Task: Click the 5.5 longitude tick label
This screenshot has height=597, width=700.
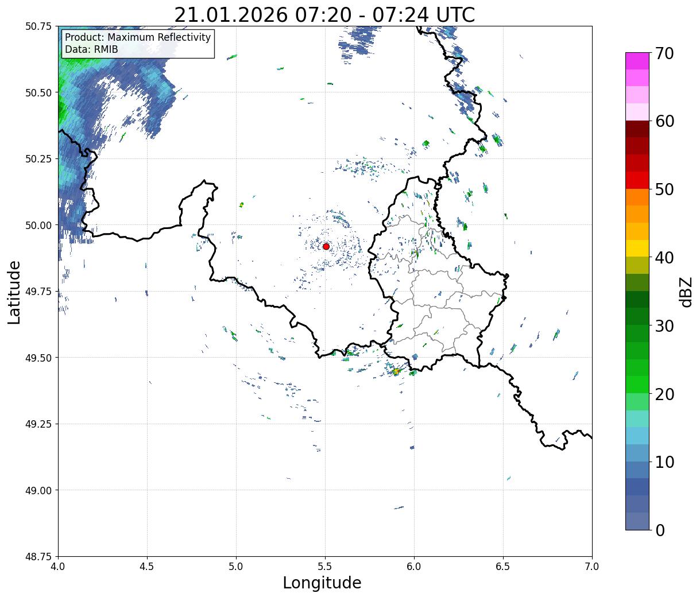Action: (325, 566)
